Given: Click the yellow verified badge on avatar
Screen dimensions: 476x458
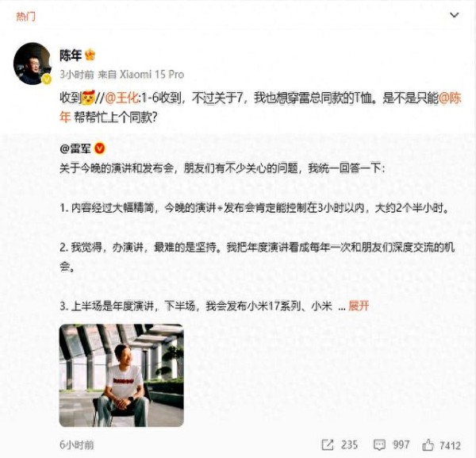Looking at the screenshot, I should 46,79.
